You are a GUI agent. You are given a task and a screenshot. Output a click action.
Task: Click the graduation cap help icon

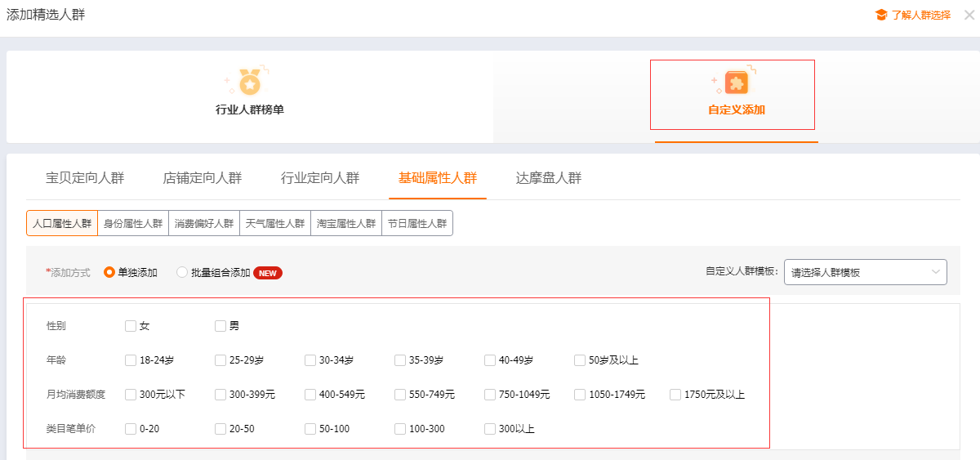tap(881, 15)
